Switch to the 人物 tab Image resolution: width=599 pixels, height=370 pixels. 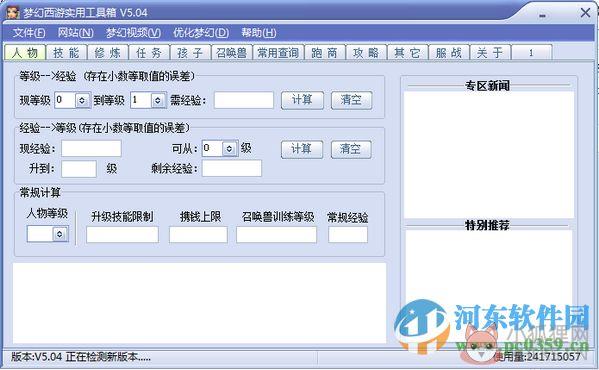tap(25, 53)
